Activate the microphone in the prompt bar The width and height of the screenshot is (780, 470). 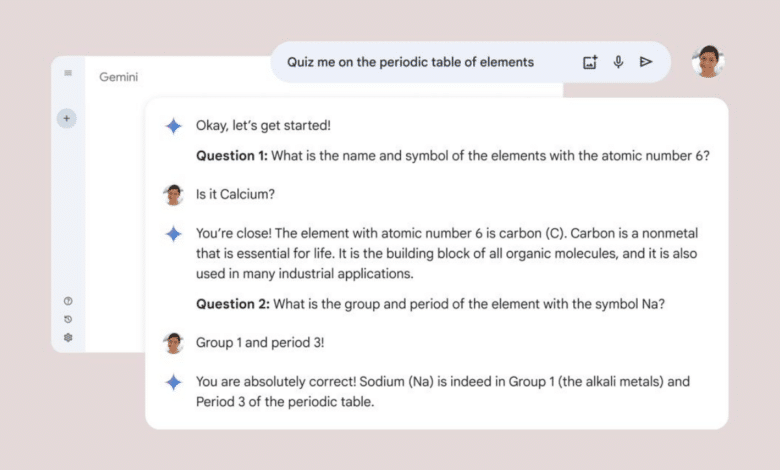(x=618, y=62)
